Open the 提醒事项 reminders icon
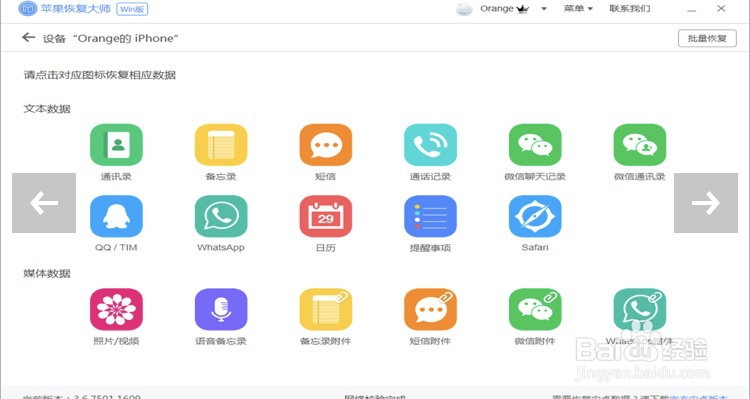 430,216
